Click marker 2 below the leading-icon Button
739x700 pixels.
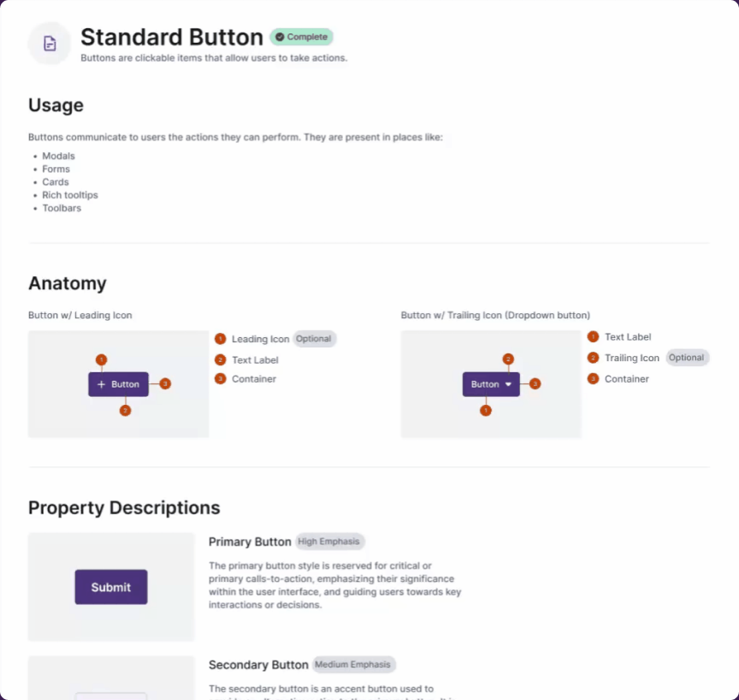tap(125, 411)
